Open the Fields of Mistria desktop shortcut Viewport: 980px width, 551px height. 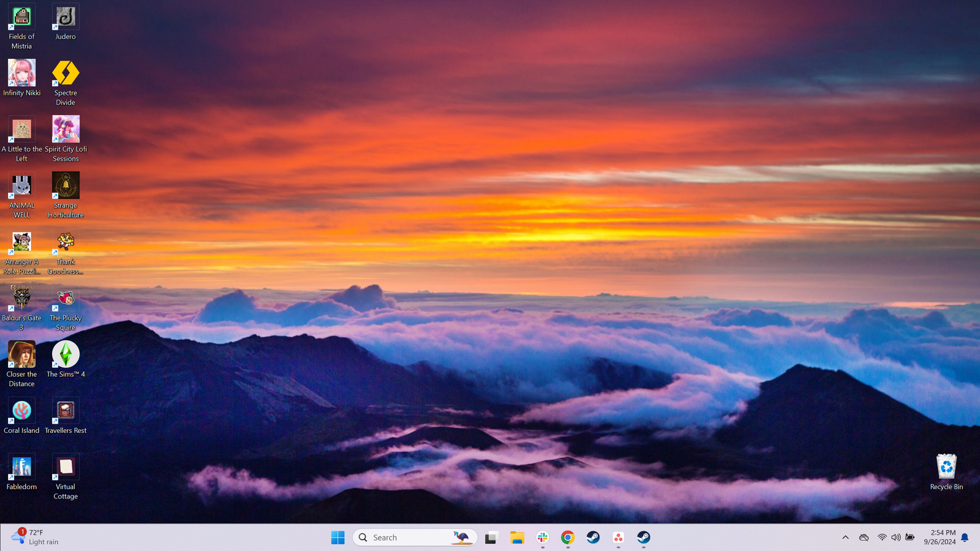tap(21, 18)
